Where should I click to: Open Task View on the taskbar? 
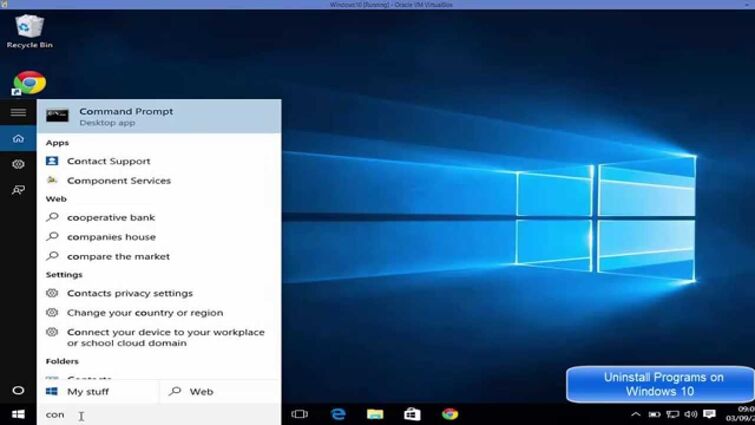point(299,414)
